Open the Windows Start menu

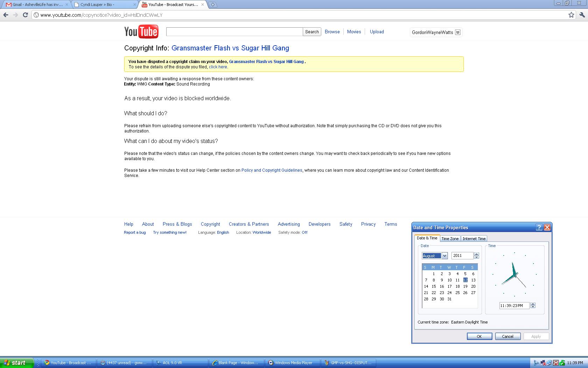17,363
